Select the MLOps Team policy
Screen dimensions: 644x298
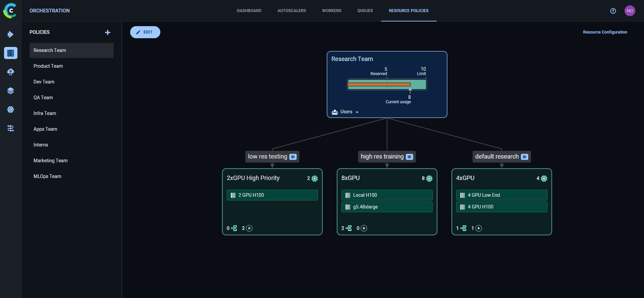point(47,176)
